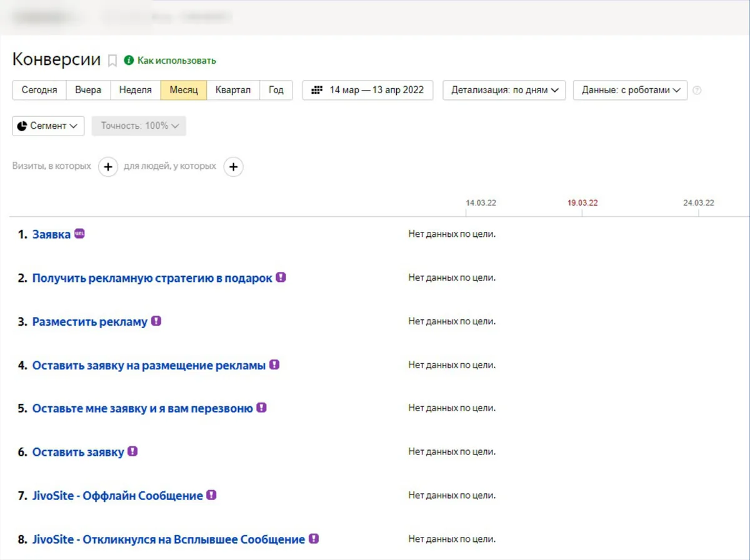Open goal Оставить заявку на размещение рекламы
This screenshot has width=750, height=560.
tap(149, 366)
